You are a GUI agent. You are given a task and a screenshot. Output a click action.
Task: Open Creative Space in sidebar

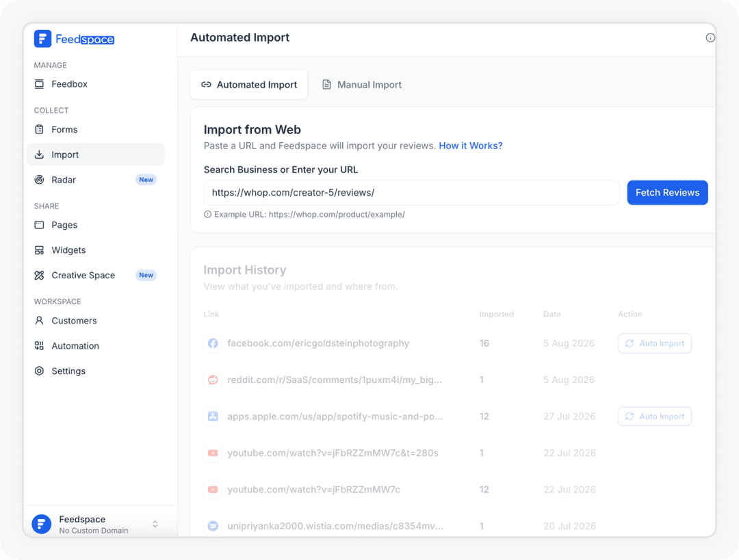click(x=95, y=275)
